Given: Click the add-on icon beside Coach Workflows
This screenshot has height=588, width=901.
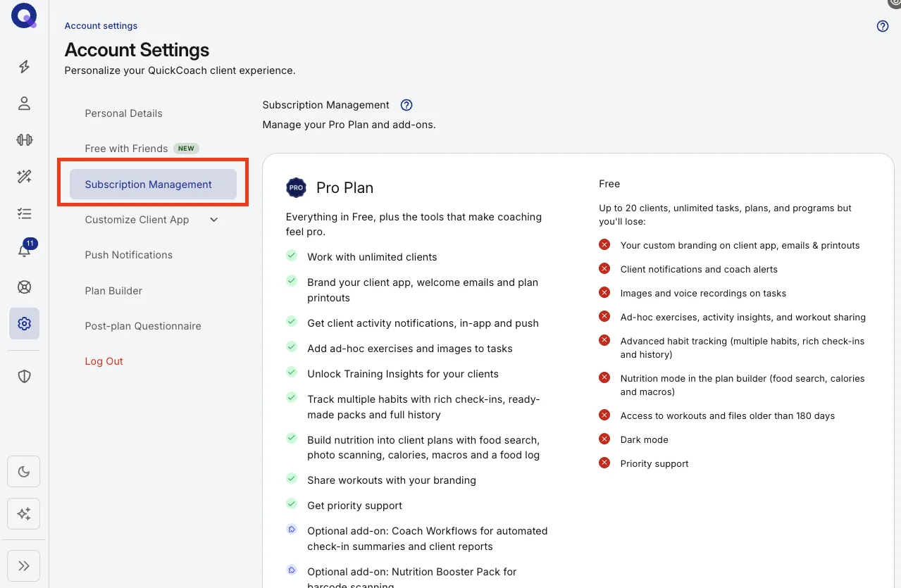Looking at the screenshot, I should coord(292,530).
